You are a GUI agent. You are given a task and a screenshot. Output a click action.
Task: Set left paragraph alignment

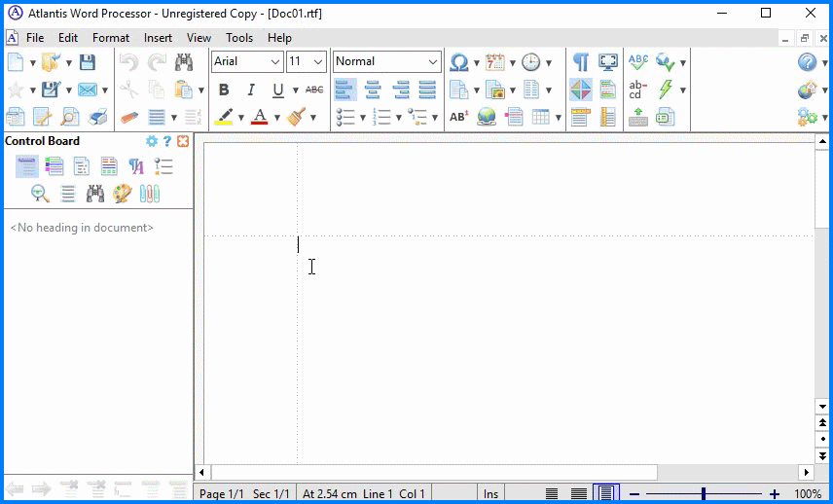[345, 90]
